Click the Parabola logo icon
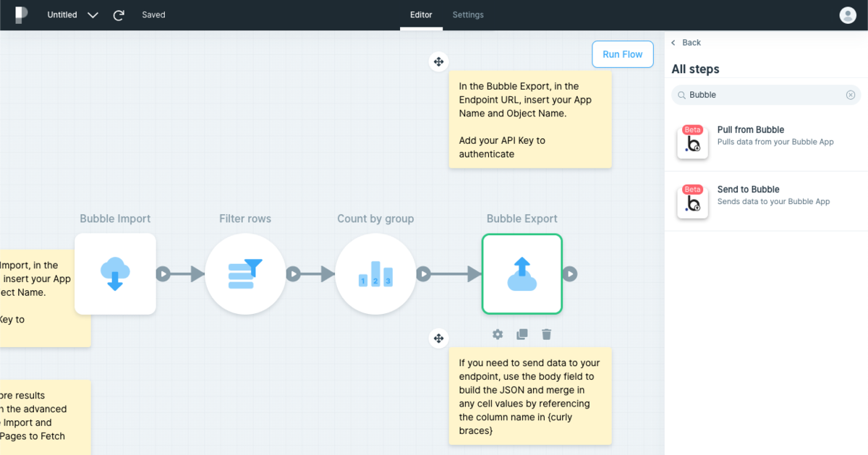The width and height of the screenshot is (868, 455). (22, 14)
